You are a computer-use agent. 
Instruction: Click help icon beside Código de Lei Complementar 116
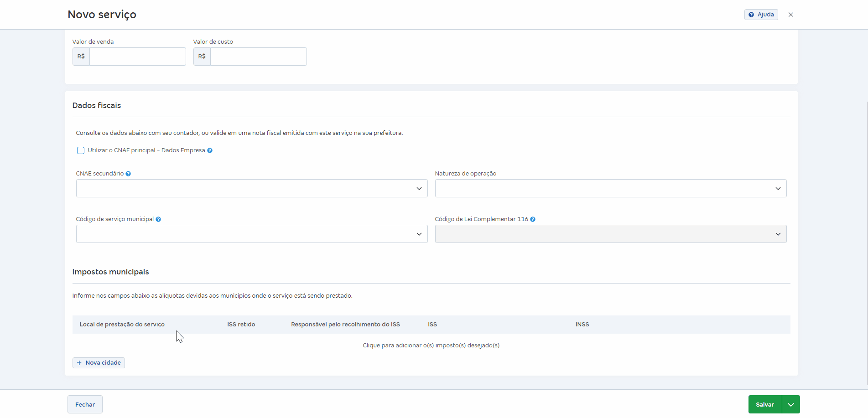533,219
